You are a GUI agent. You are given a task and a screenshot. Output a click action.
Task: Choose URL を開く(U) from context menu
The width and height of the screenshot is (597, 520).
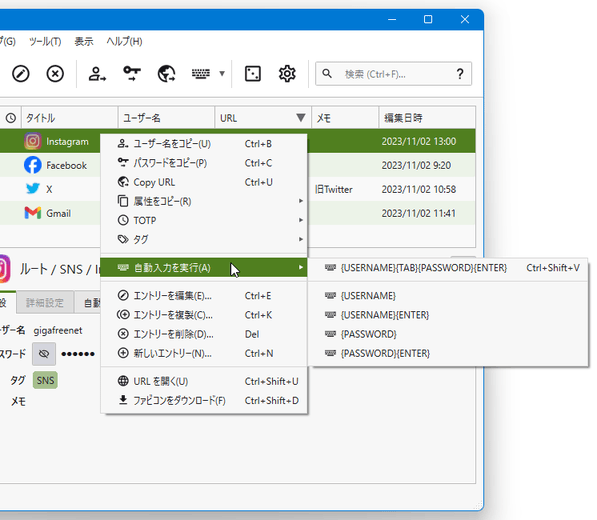(x=204, y=381)
